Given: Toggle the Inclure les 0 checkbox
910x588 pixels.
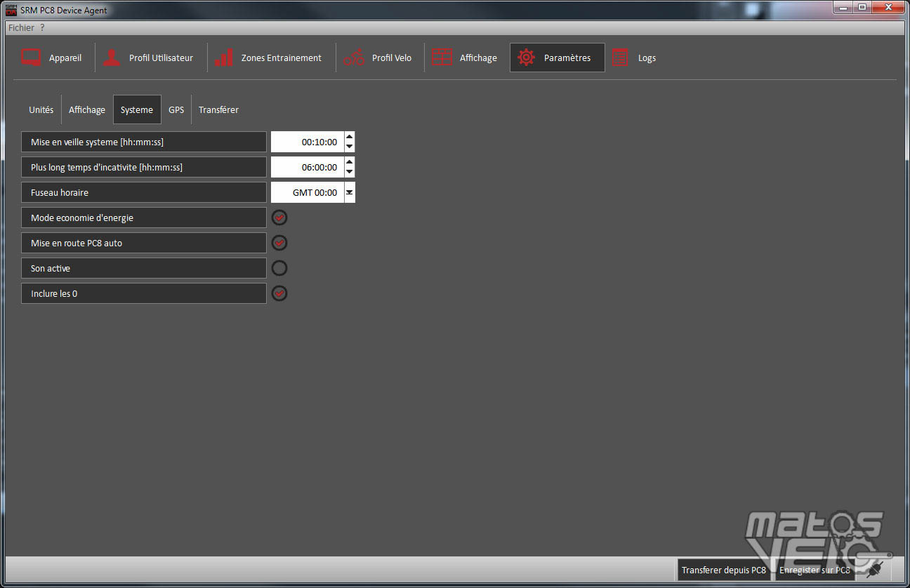Looking at the screenshot, I should coord(279,293).
